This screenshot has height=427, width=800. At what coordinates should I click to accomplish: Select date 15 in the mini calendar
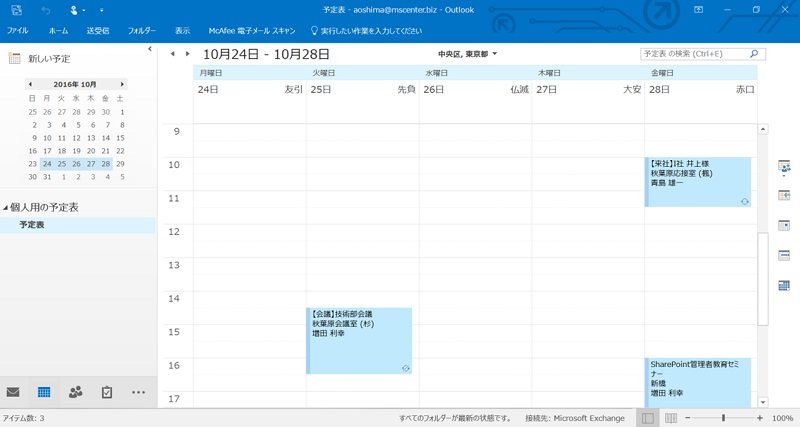coord(120,138)
